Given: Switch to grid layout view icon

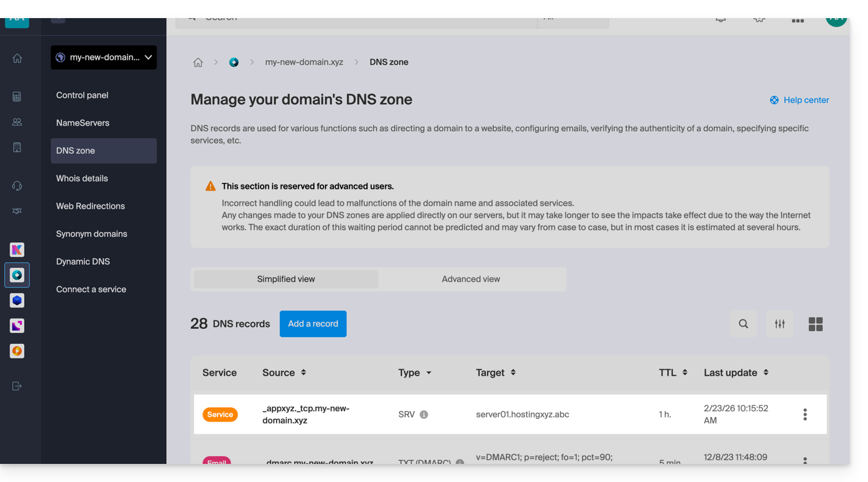Looking at the screenshot, I should point(815,324).
